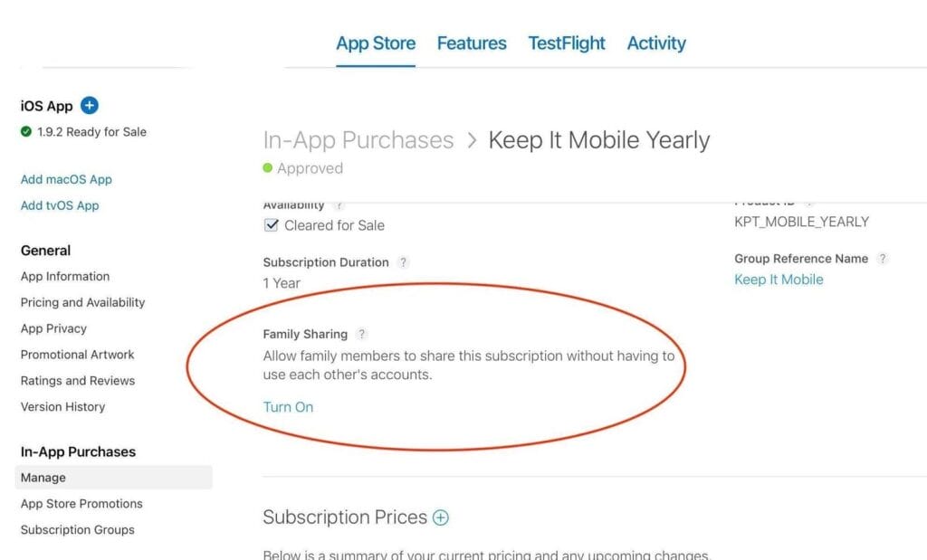Turn On Family Sharing
Image resolution: width=927 pixels, height=560 pixels.
click(x=288, y=407)
